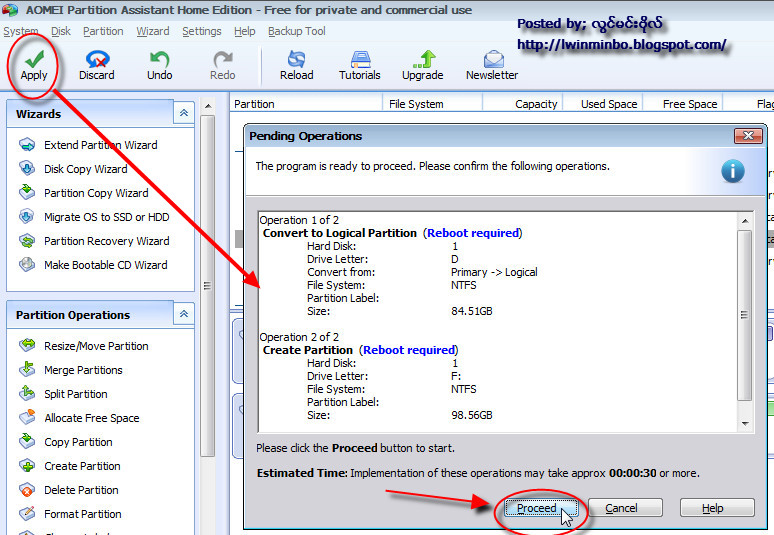The image size is (774, 535).
Task: Close the Pending Operations dialog
Action: tap(748, 136)
